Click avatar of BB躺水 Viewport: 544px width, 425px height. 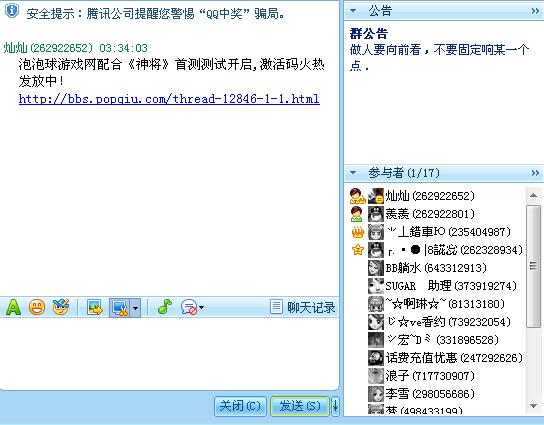coord(376,268)
